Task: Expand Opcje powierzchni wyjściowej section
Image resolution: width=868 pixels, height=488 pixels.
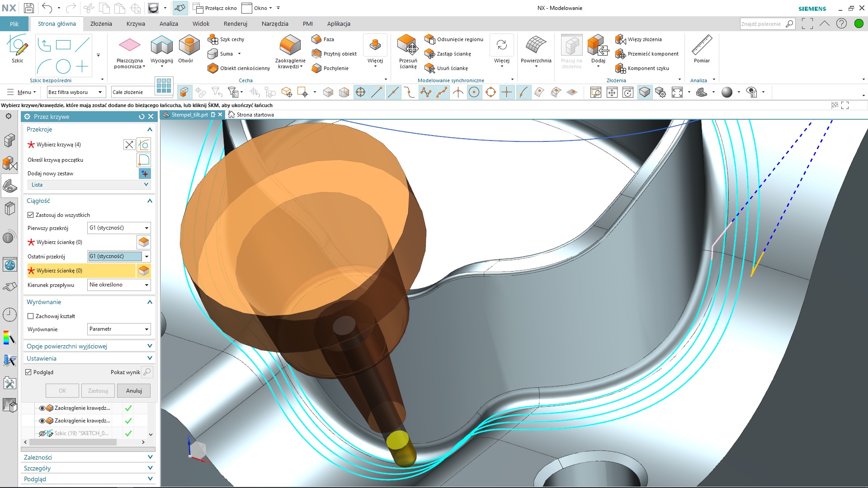Action: [x=89, y=346]
